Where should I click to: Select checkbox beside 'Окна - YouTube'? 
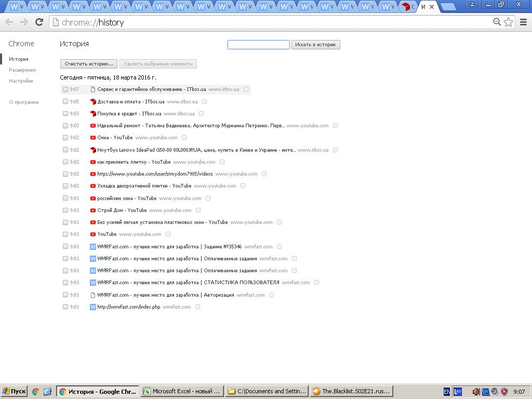(65, 137)
